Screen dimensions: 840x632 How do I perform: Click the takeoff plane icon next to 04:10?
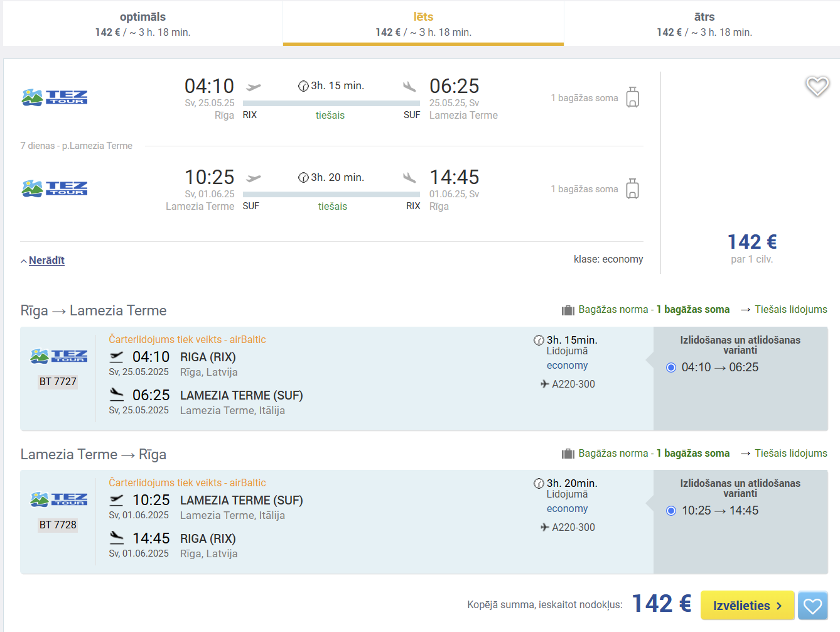(253, 87)
